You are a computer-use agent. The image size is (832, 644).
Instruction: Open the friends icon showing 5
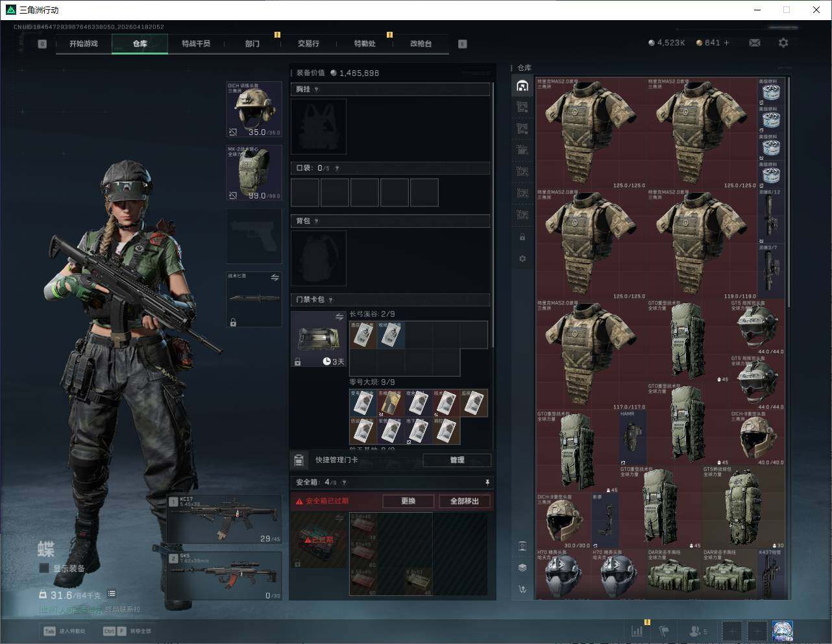[698, 630]
